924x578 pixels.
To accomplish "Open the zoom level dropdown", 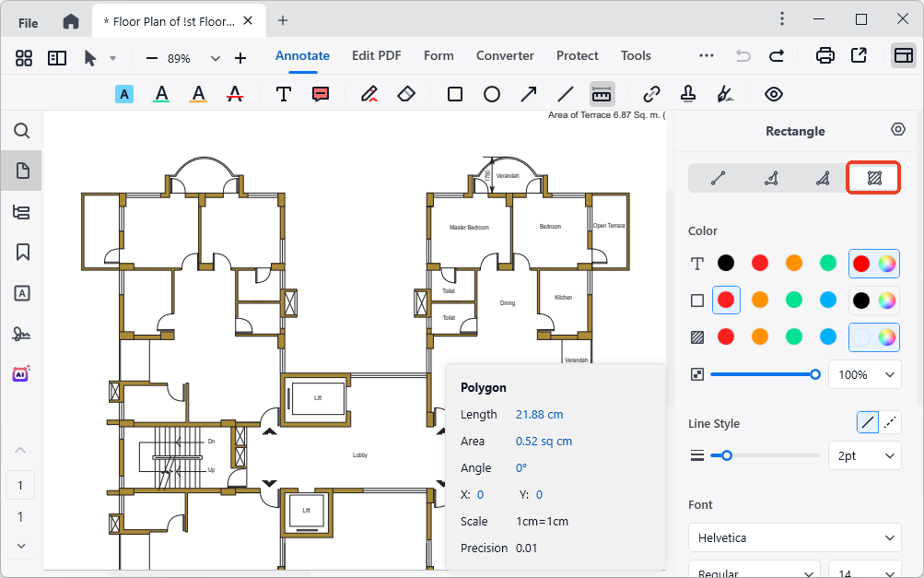I will 215,56.
